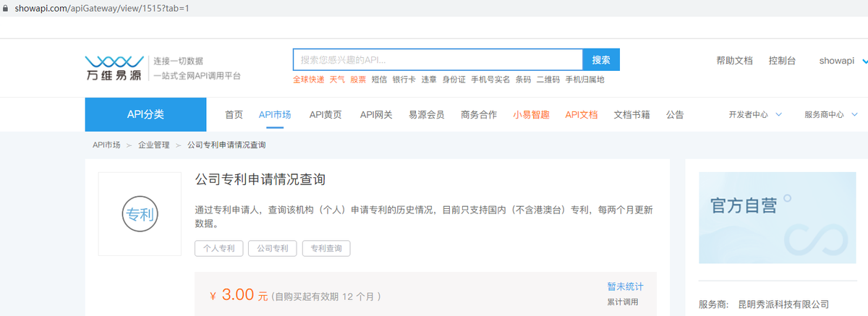This screenshot has width=868, height=316.
Task: Select the 小易智趣 nav item
Action: [531, 114]
